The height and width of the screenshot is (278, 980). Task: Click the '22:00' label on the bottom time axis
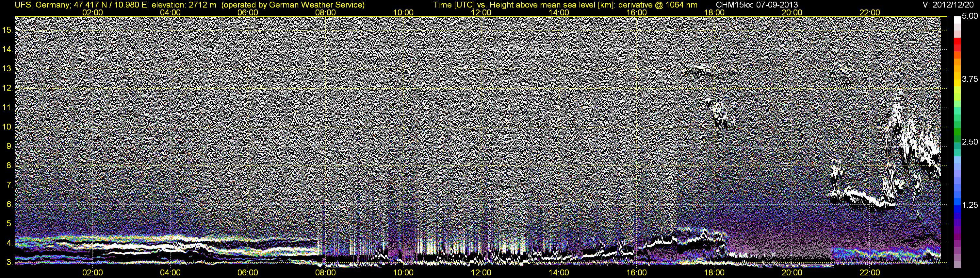click(x=870, y=273)
